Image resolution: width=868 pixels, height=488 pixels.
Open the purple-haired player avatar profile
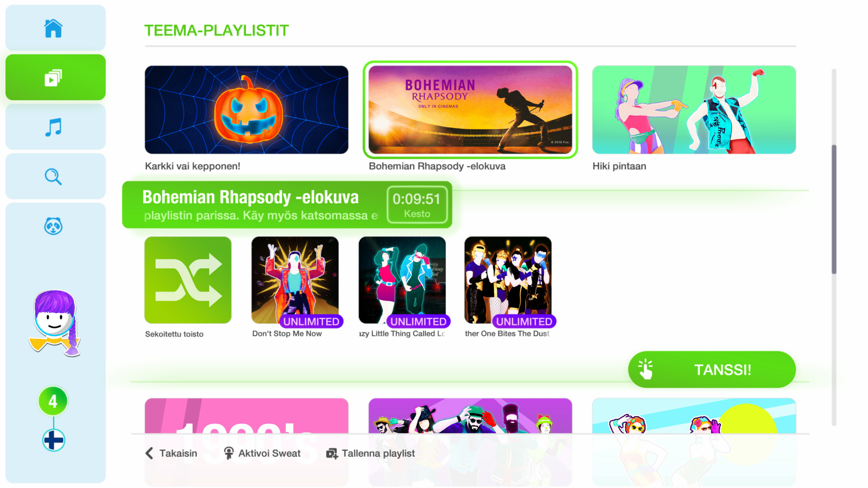click(54, 323)
